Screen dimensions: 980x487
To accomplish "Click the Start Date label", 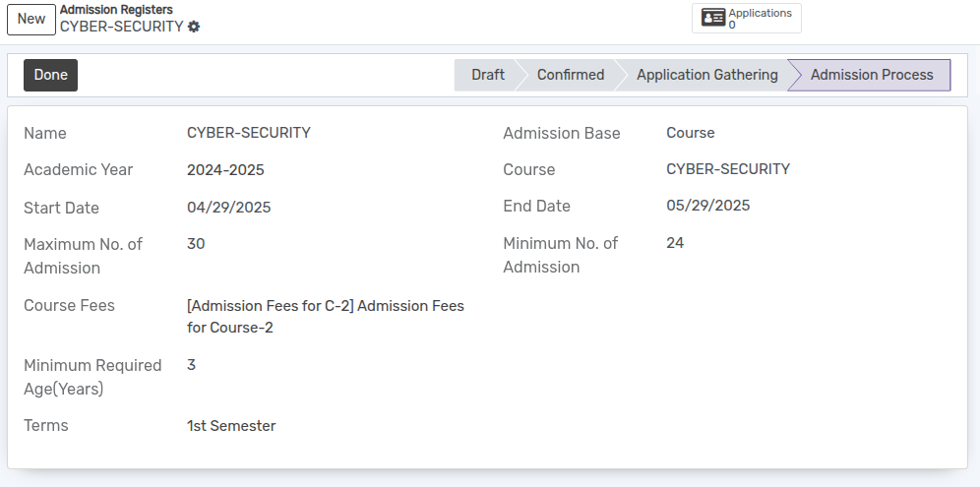I will [x=61, y=208].
